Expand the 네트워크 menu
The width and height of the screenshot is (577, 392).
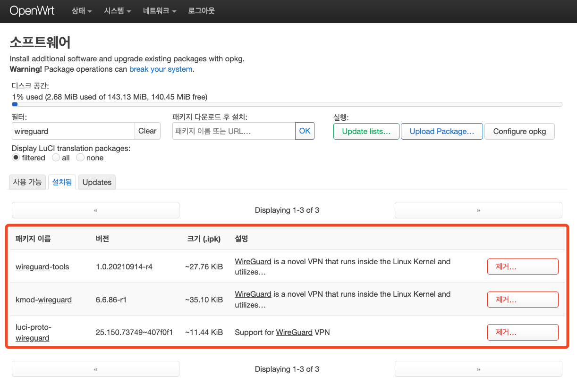click(x=160, y=11)
